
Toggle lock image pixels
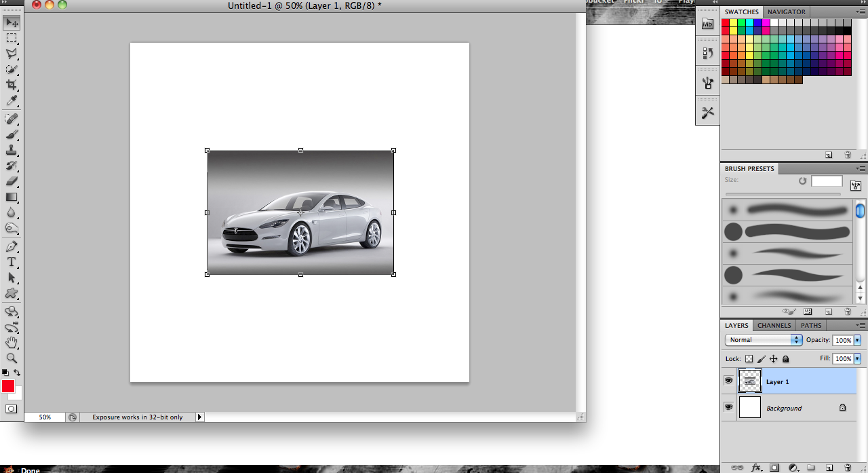762,358
